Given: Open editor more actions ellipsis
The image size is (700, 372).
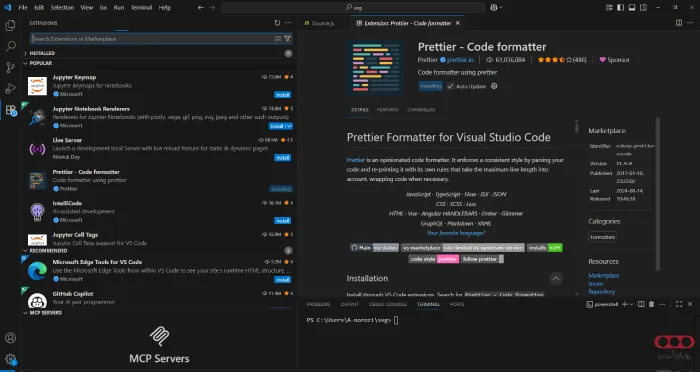Looking at the screenshot, I should click(x=690, y=23).
